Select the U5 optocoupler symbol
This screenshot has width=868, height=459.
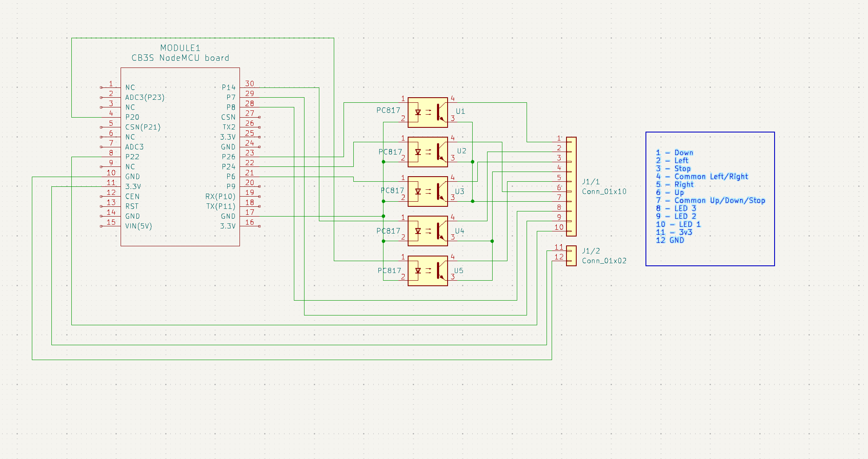click(x=428, y=271)
